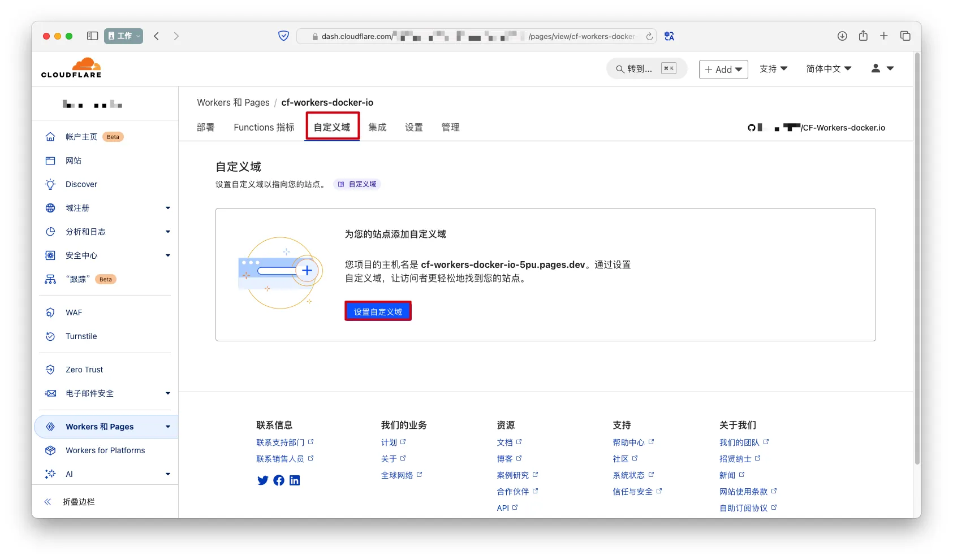Screen dimensions: 953x560
Task: Click the Turnstile icon
Action: pyautogui.click(x=50, y=336)
